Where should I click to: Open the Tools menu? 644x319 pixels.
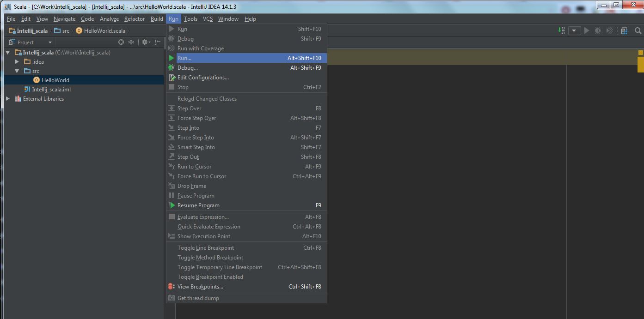[190, 19]
